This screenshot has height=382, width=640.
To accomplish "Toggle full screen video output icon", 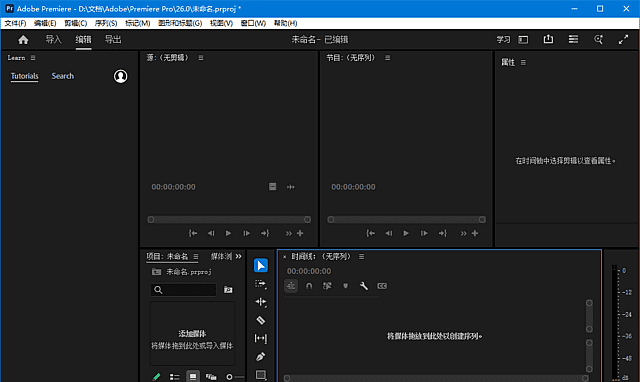I will 623,40.
